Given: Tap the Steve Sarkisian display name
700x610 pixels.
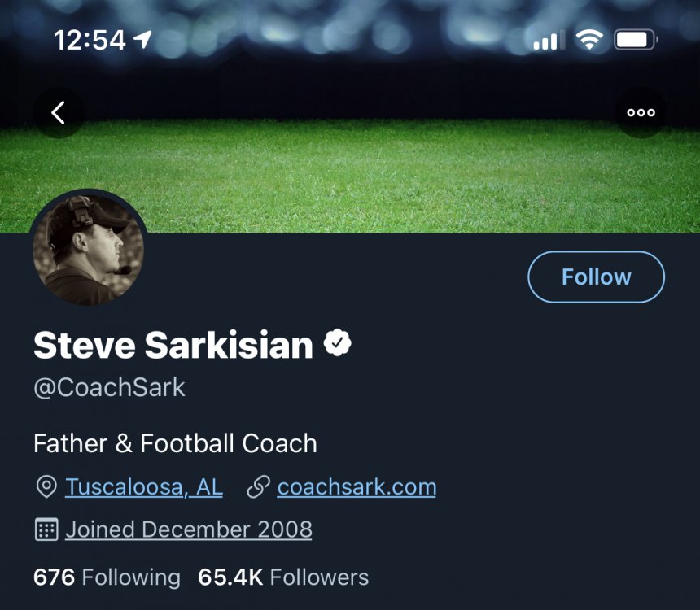Looking at the screenshot, I should 173,345.
